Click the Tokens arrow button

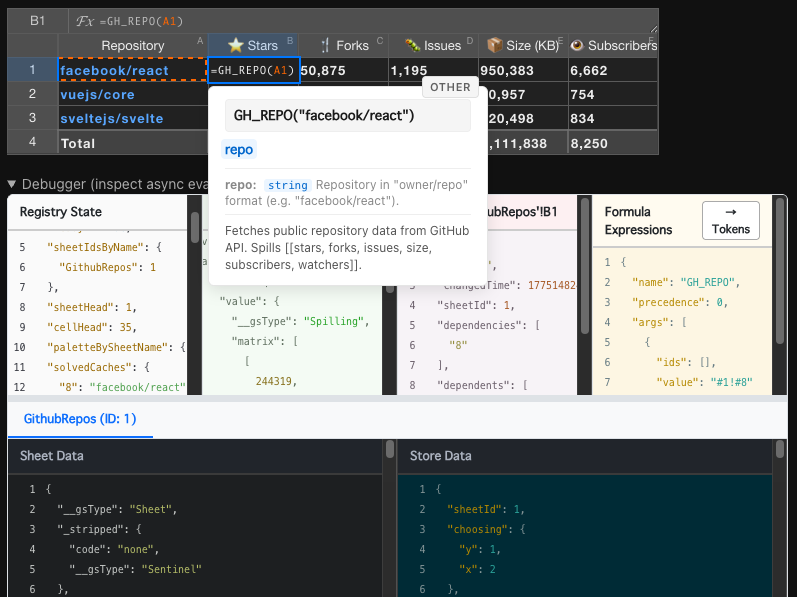tap(730, 220)
